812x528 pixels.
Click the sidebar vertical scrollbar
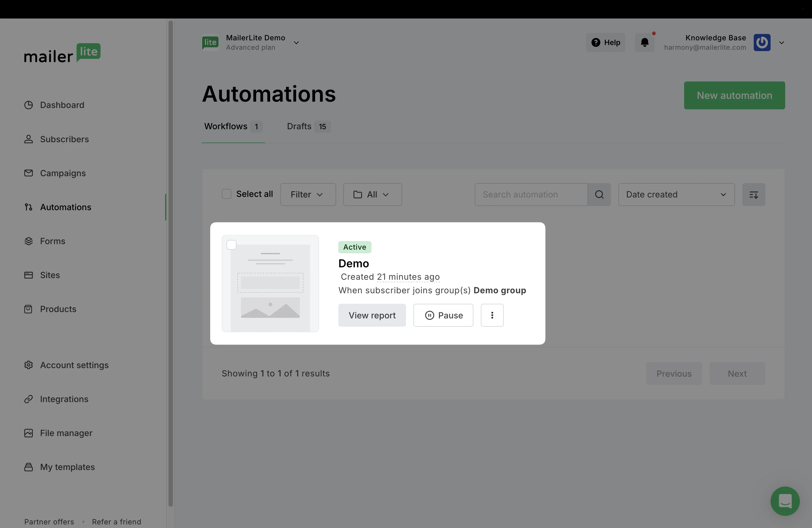171,263
